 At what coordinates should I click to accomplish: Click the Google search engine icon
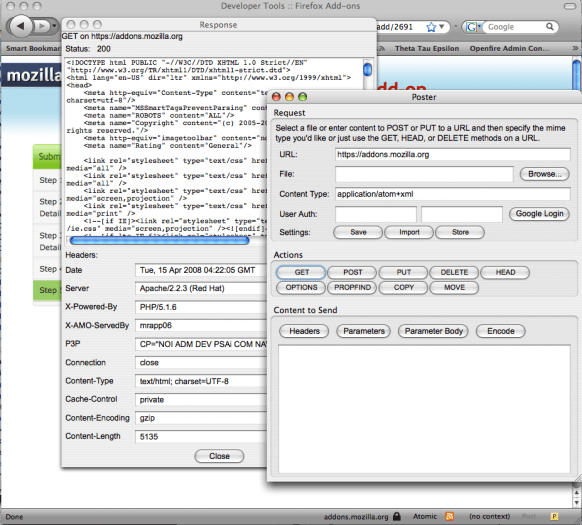pyautogui.click(x=471, y=27)
